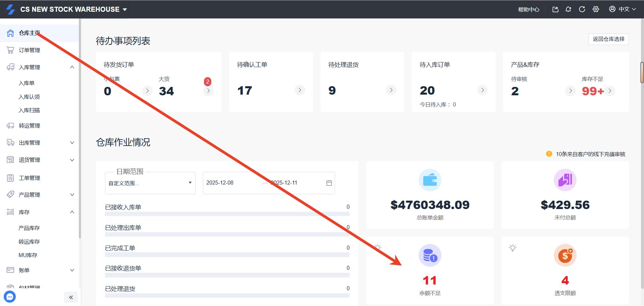Click the 返回仓库选择 button
Screen dimensions: 644x306
pos(608,39)
